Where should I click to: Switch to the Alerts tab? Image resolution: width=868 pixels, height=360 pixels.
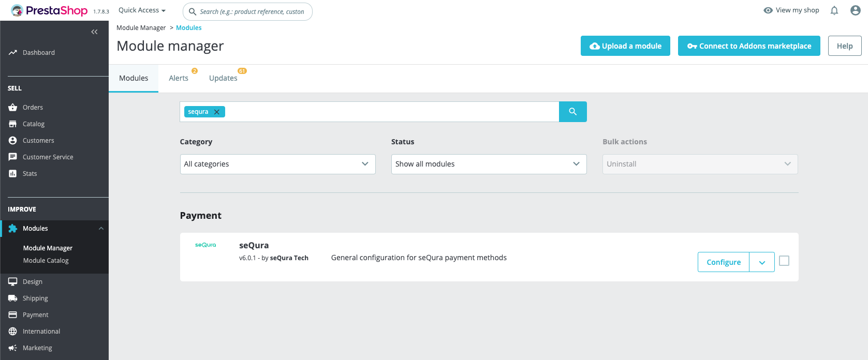tap(179, 78)
